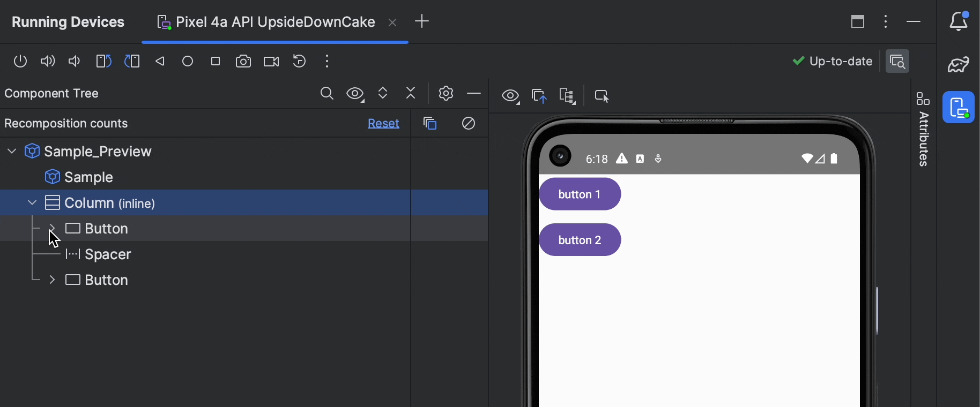Click the Up-to-date status indicator
980x407 pixels.
pos(833,62)
